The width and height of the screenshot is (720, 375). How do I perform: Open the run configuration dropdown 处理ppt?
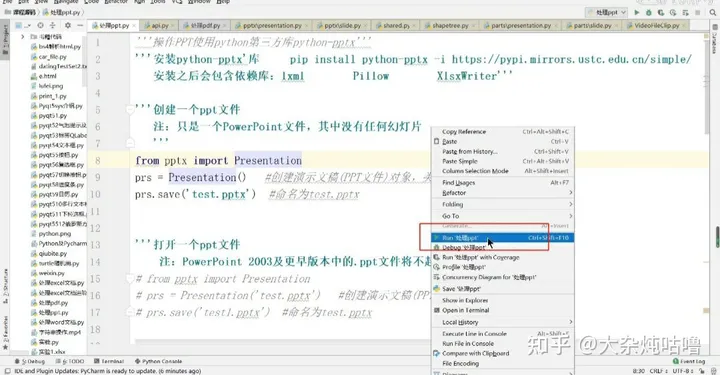[606, 12]
